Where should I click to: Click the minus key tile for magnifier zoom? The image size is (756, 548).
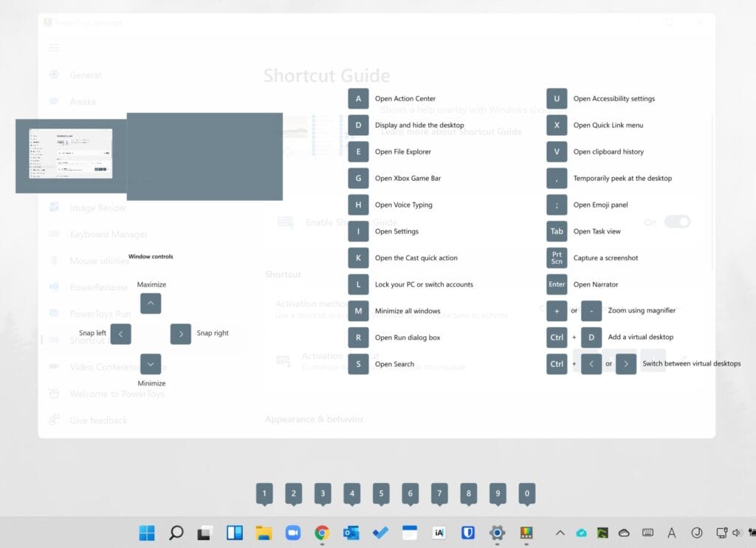click(x=591, y=311)
